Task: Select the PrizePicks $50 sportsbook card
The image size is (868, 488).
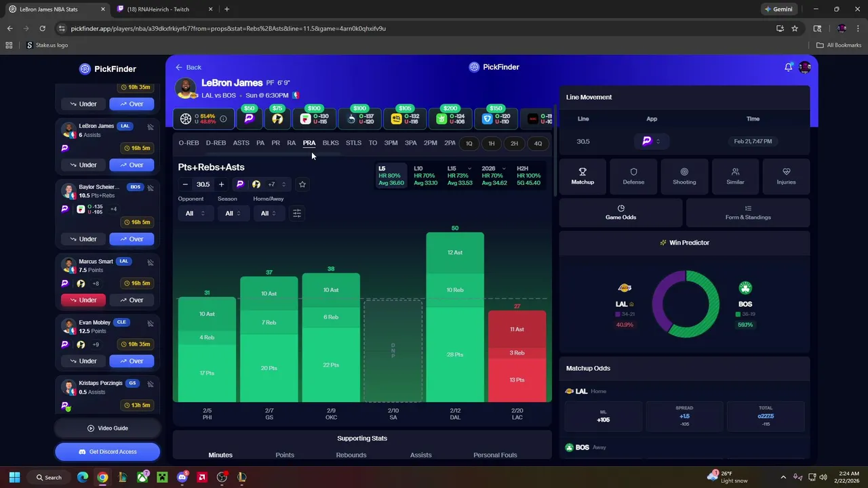Action: tap(249, 119)
